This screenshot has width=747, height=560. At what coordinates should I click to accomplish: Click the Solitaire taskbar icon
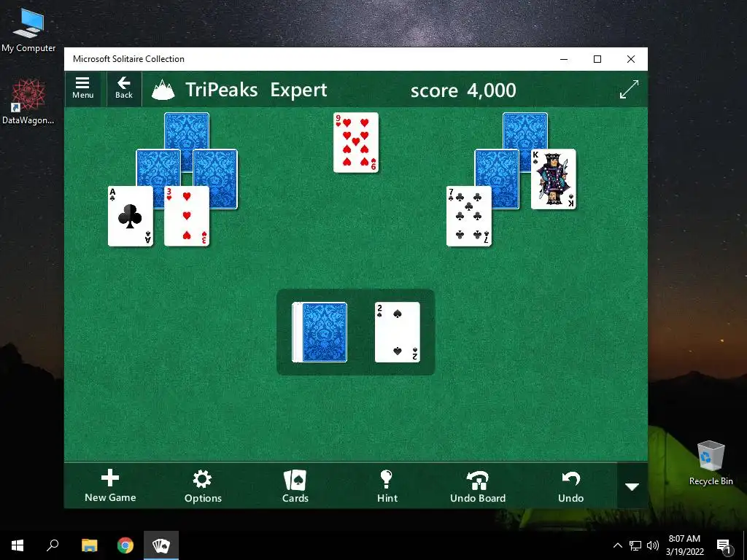pos(161,545)
